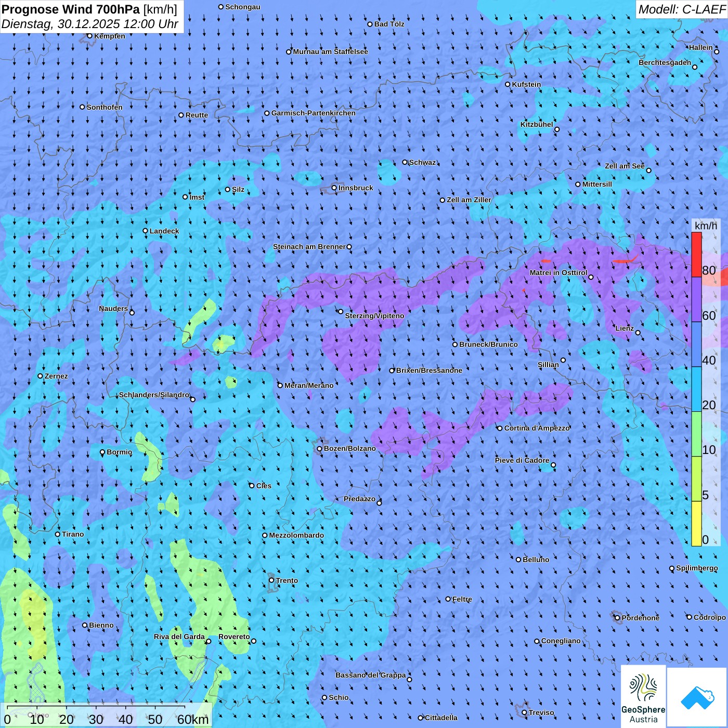Click the GeoSphere Austria logo

coord(643,696)
